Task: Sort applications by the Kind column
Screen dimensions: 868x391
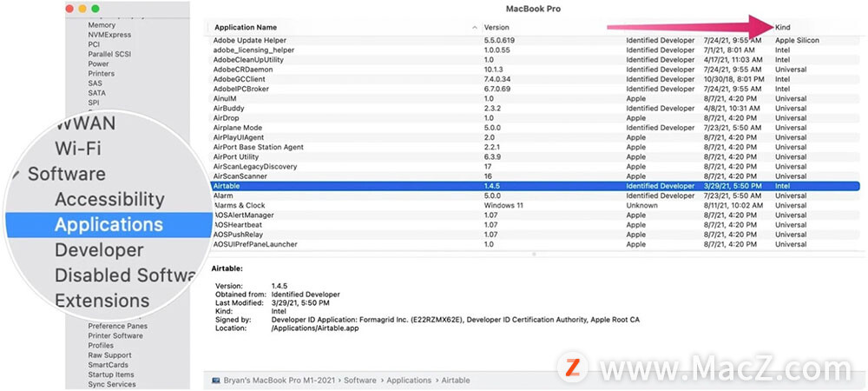Action: pyautogui.click(x=782, y=27)
